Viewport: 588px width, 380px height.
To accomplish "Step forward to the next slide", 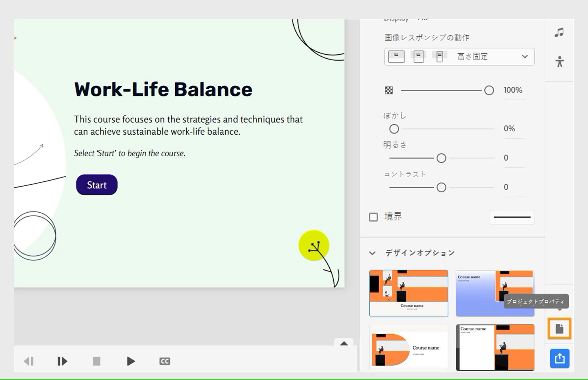I will point(62,361).
